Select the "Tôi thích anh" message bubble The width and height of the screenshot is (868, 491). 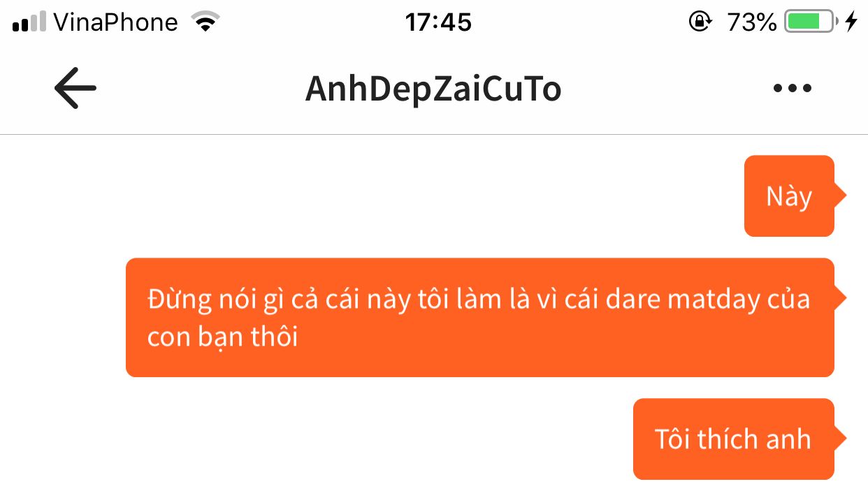click(x=733, y=439)
